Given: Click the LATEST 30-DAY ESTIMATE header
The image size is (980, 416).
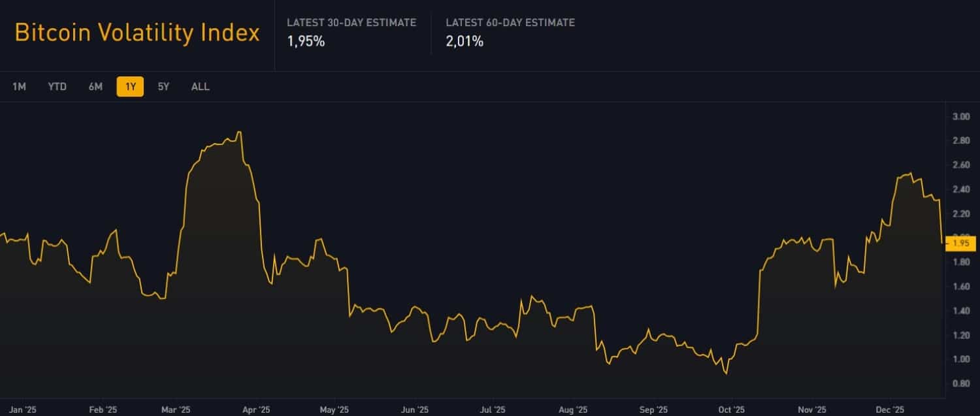Looking at the screenshot, I should point(352,22).
